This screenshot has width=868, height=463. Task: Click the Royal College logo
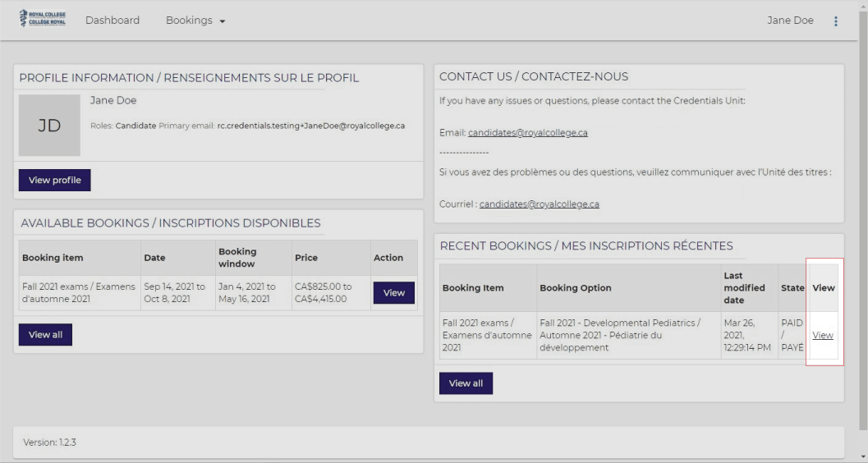click(43, 18)
